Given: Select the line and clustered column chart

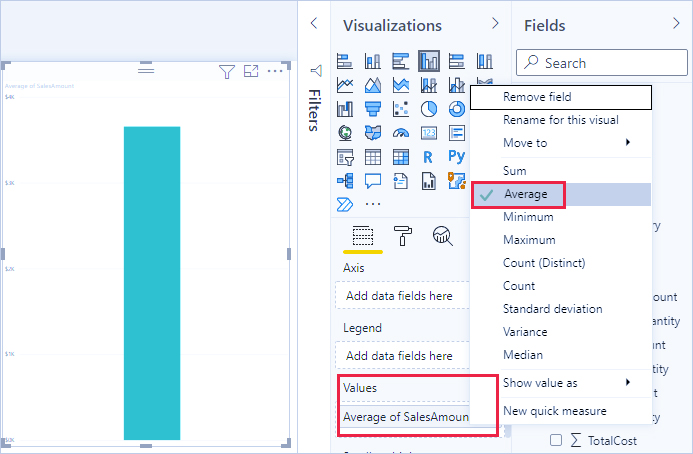Looking at the screenshot, I should click(457, 85).
